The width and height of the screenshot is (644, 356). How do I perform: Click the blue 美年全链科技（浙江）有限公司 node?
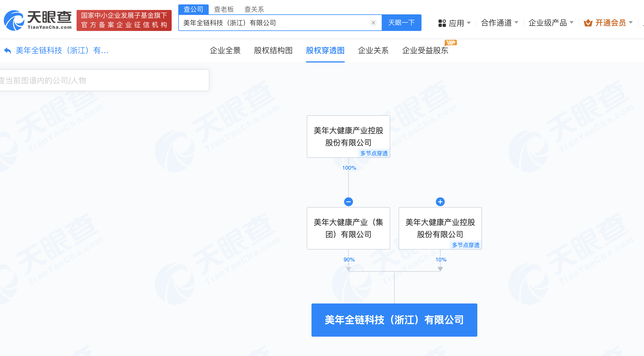point(394,320)
